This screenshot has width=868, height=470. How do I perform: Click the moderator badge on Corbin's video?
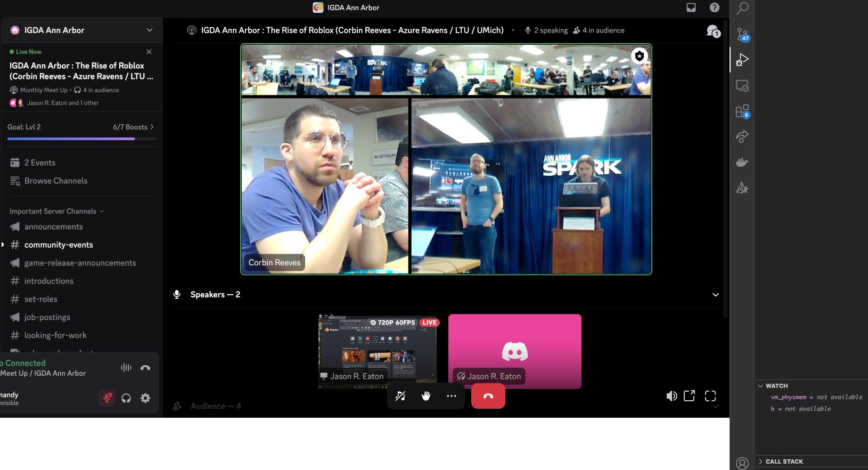(639, 55)
